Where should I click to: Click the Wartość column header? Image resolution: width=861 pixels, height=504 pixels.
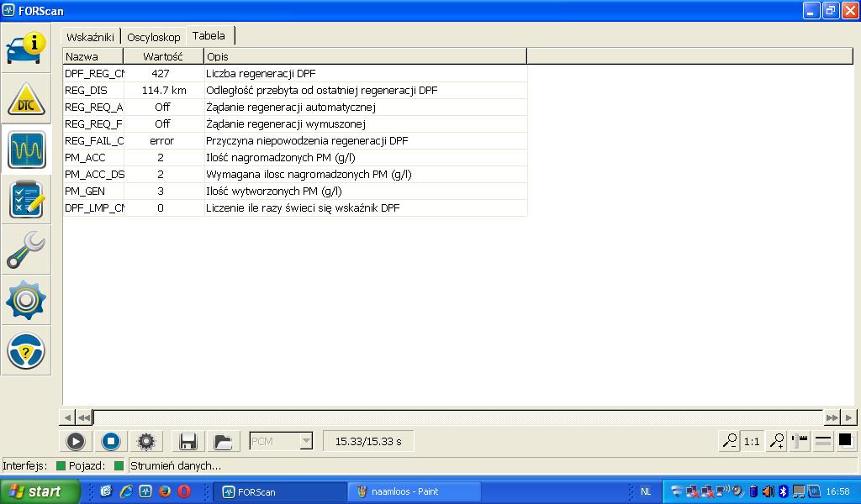tap(163, 56)
